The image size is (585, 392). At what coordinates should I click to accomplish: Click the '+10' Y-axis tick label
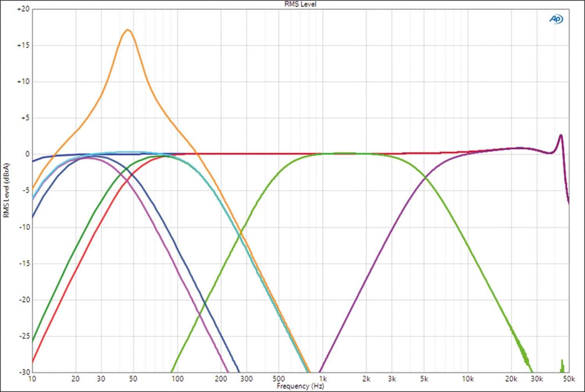23,82
